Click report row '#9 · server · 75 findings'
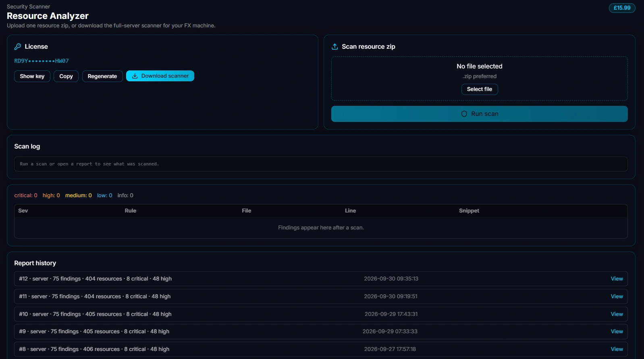Screen dimensions: 644x359 [321, 332]
